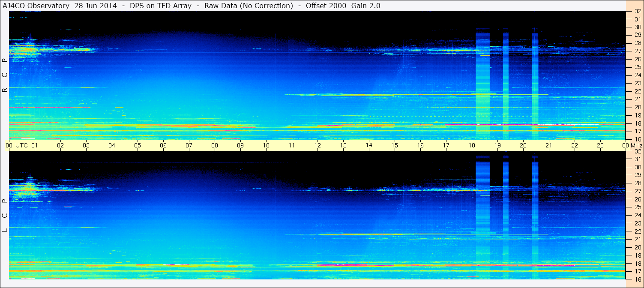Select the 13 hour mark on the time axis
The image size is (644, 288).
343,145
